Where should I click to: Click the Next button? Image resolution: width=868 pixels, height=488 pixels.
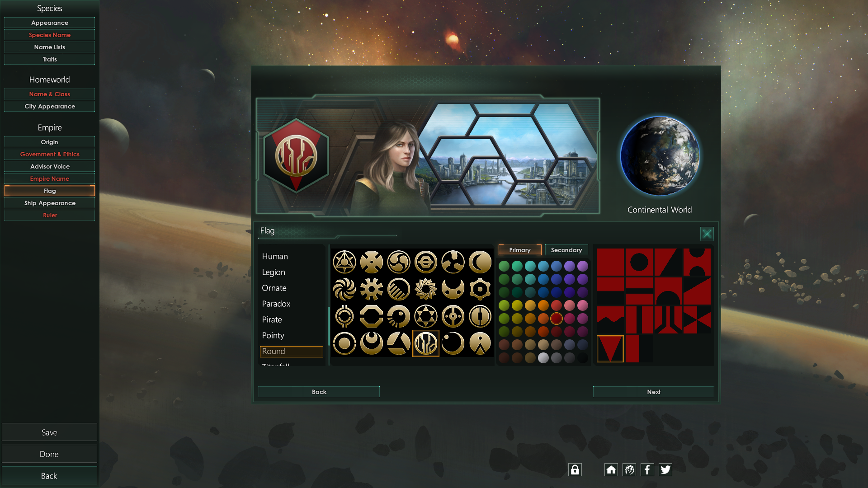point(653,392)
